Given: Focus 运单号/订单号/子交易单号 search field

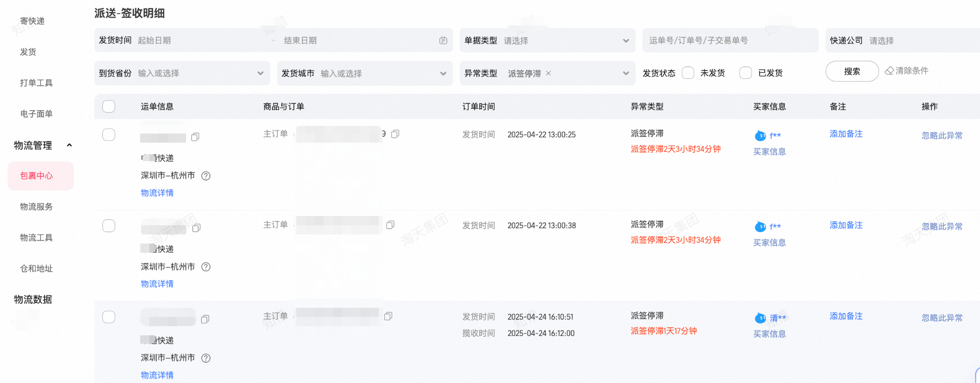Looking at the screenshot, I should (x=730, y=40).
